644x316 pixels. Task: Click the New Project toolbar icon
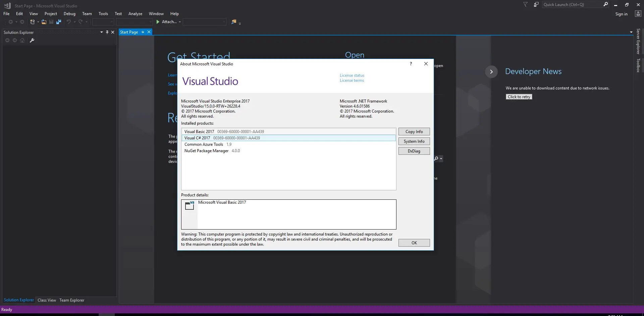(x=32, y=22)
